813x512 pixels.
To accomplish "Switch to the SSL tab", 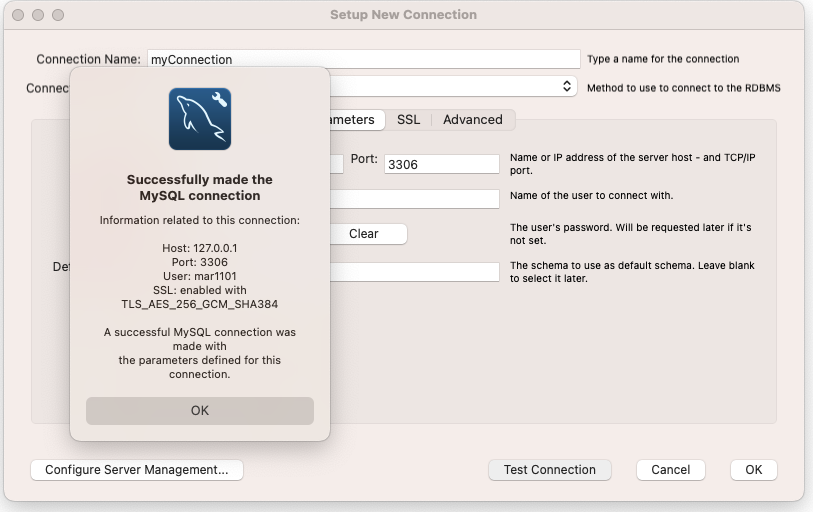I will (409, 120).
